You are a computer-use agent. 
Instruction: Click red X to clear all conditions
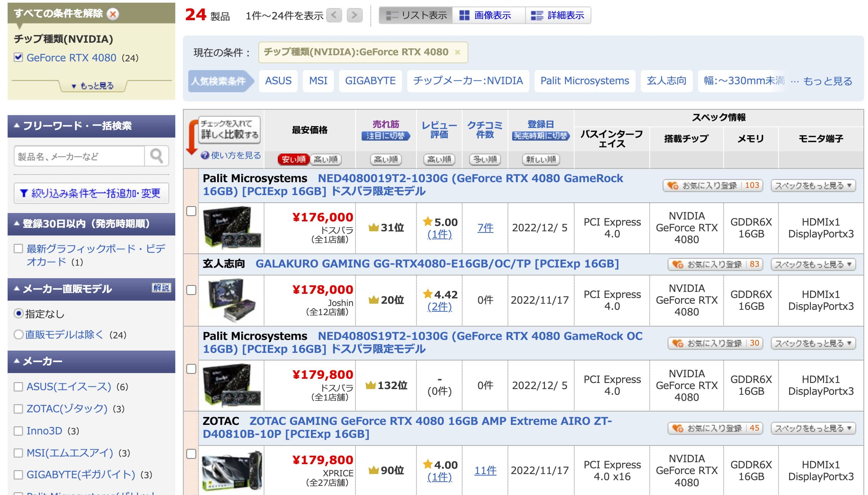tap(112, 14)
